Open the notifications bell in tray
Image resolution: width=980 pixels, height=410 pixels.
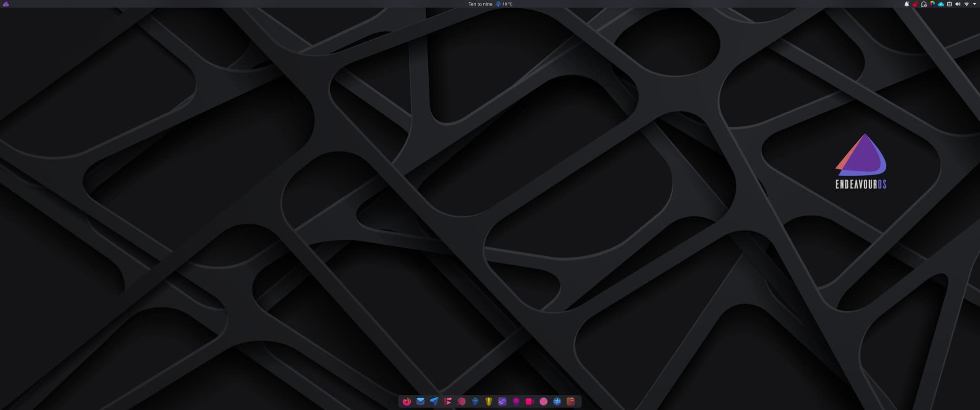pyautogui.click(x=906, y=4)
